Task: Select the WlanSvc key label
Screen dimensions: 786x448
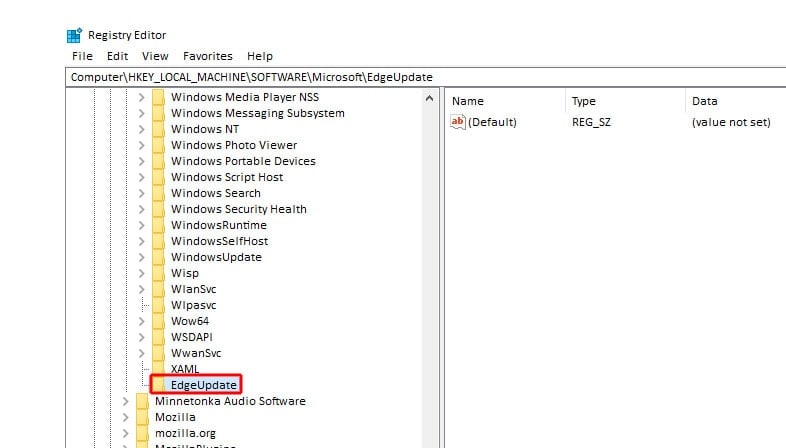Action: pos(193,290)
